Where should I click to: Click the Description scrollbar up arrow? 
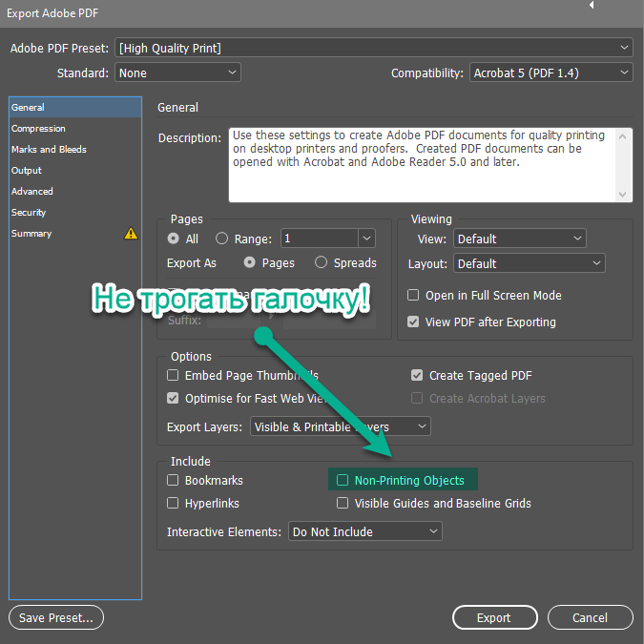click(623, 135)
